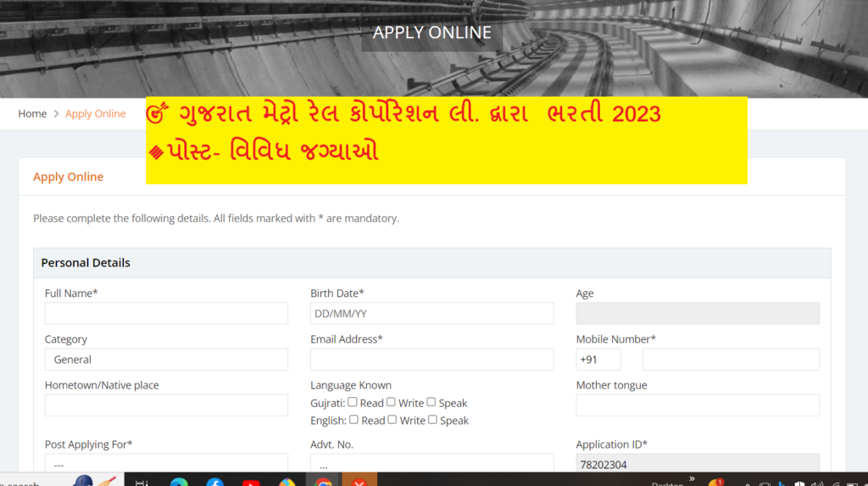Switch to Chrome in the taskbar

(323, 481)
